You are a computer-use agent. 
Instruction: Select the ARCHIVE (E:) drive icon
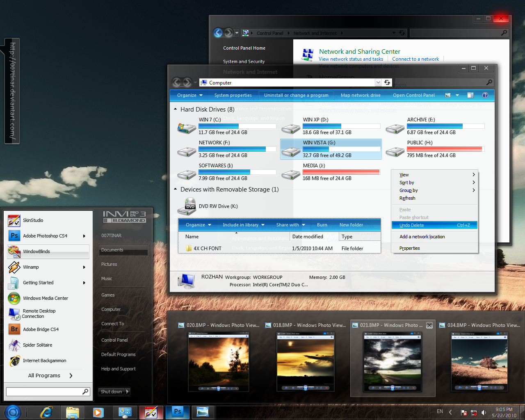(395, 129)
